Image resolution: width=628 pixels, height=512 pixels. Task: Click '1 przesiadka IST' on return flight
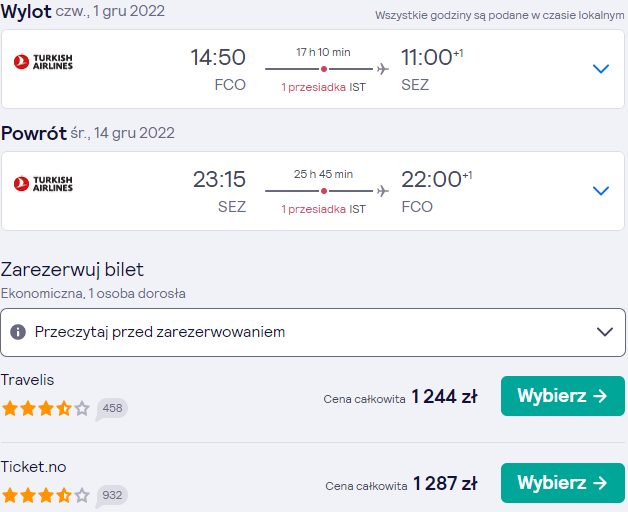[x=323, y=209]
